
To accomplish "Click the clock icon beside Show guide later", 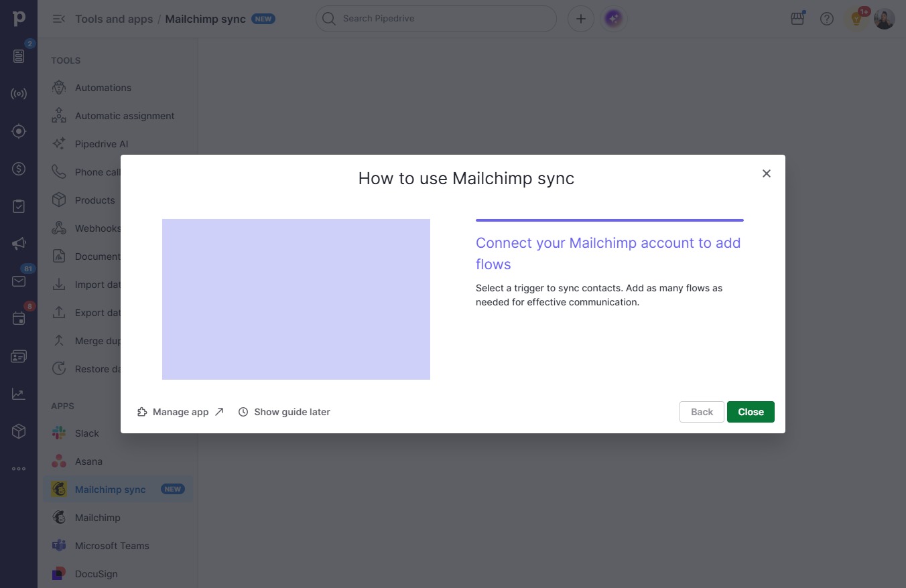I will (243, 412).
